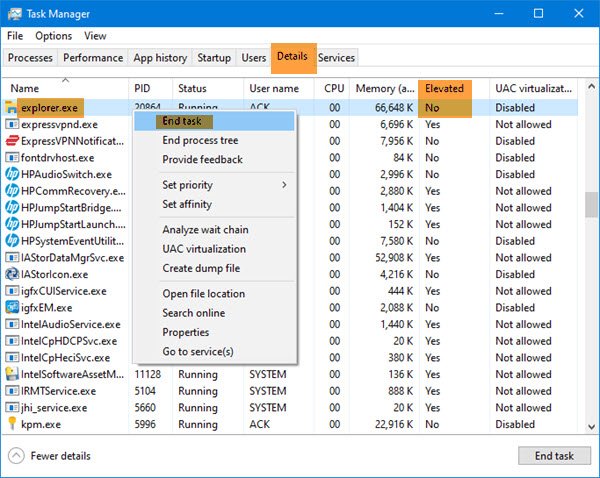This screenshot has width=600, height=478.
Task: Click the HP logo beside HPJumpStartBridge
Action: click(12, 207)
